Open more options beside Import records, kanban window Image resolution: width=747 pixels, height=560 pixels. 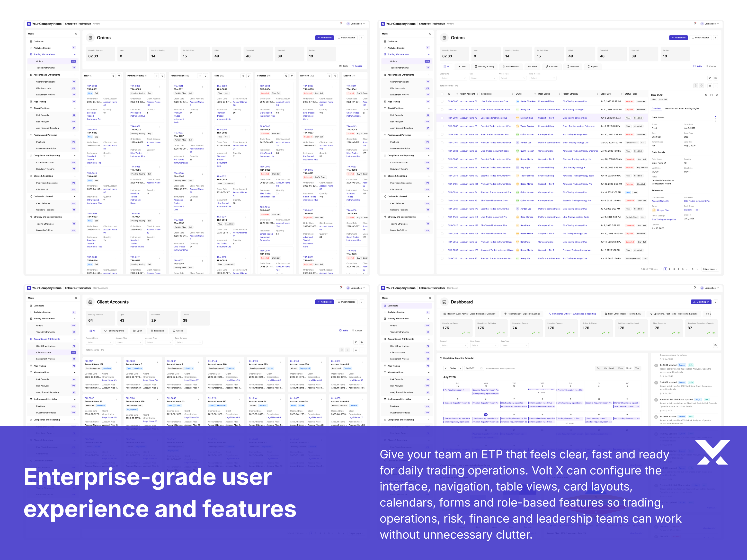click(361, 37)
